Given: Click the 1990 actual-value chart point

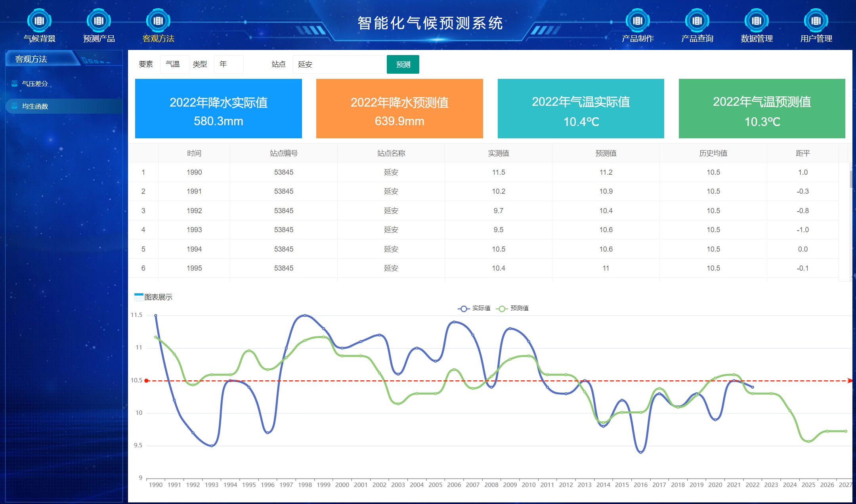Looking at the screenshot, I should pyautogui.click(x=155, y=315).
